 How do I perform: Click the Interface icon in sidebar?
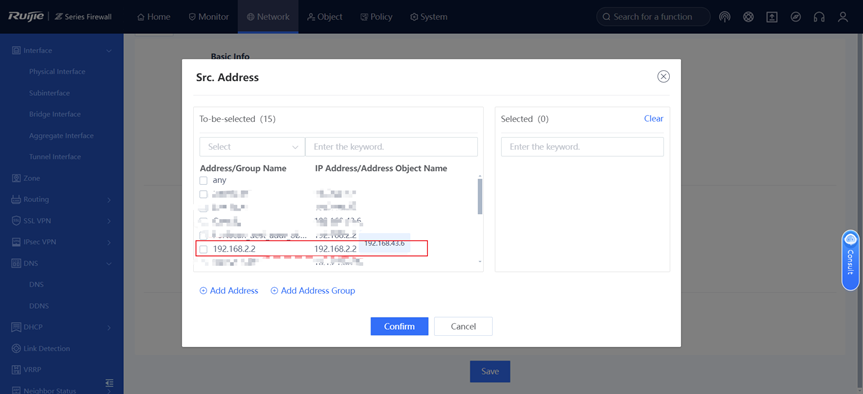pyautogui.click(x=16, y=51)
